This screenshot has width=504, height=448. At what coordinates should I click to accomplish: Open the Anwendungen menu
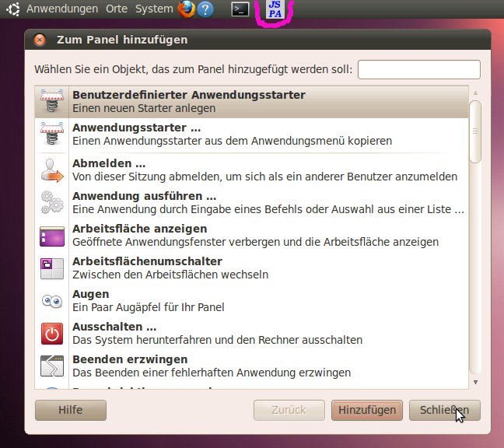(x=62, y=9)
